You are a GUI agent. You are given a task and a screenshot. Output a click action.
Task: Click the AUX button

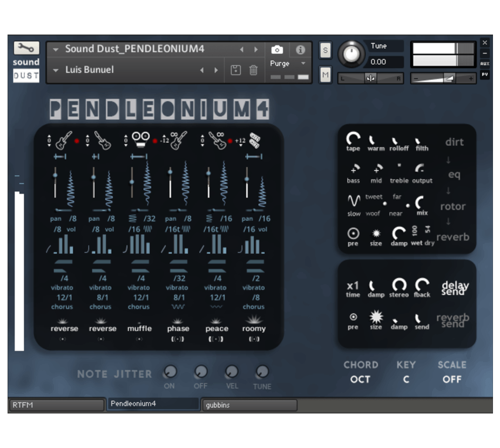pos(485,64)
